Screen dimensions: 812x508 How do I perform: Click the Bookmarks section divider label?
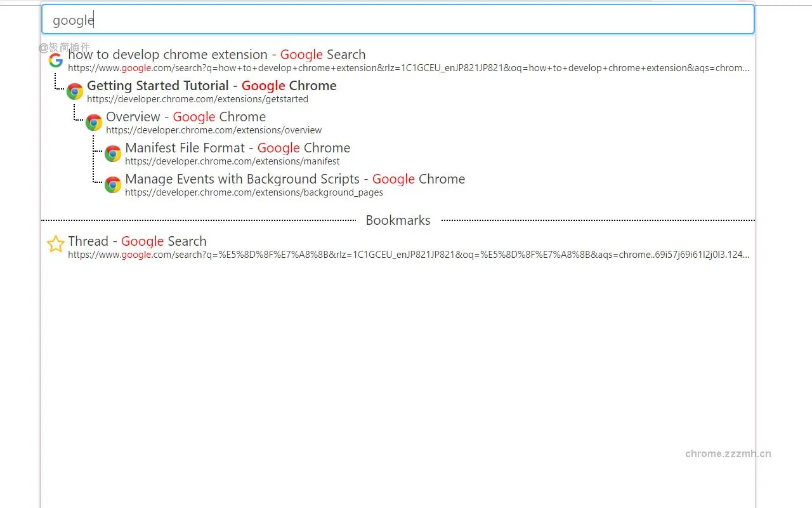click(x=398, y=220)
